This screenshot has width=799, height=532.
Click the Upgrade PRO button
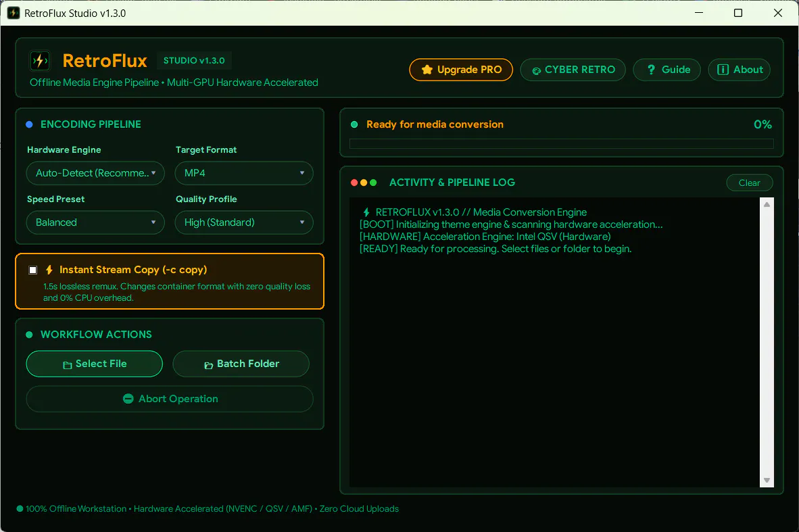(x=461, y=70)
